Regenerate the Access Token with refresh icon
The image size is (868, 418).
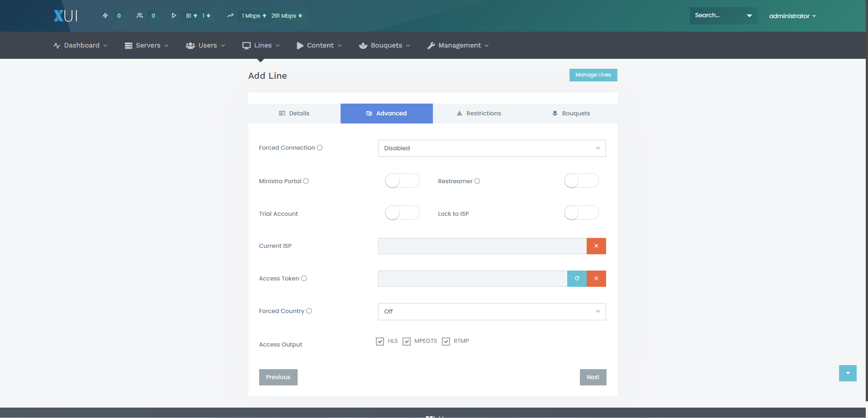click(x=577, y=279)
